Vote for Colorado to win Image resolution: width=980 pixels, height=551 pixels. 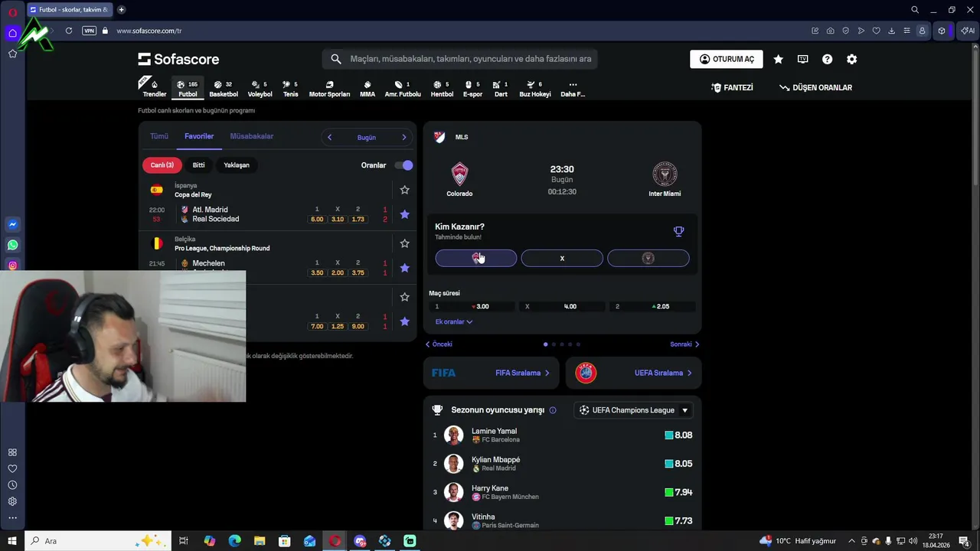coord(475,259)
